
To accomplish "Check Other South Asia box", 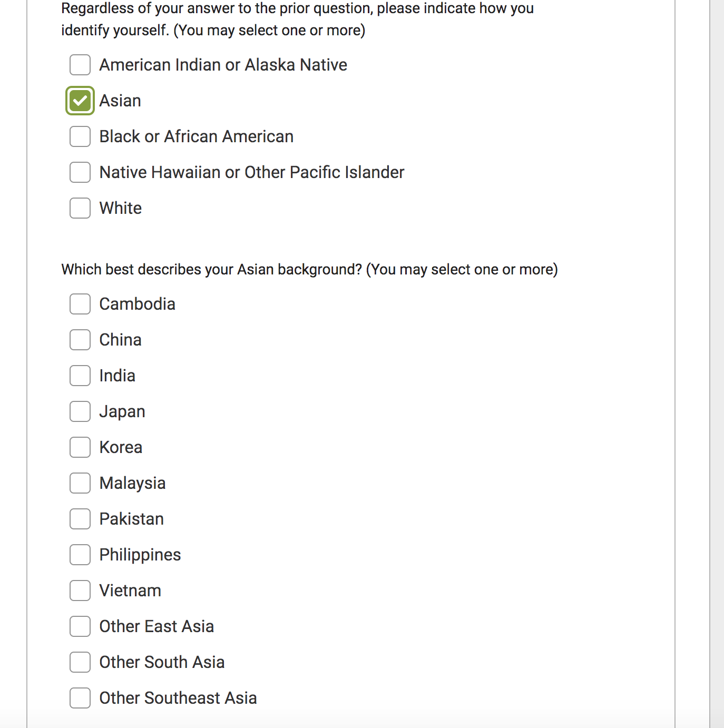I will [80, 662].
